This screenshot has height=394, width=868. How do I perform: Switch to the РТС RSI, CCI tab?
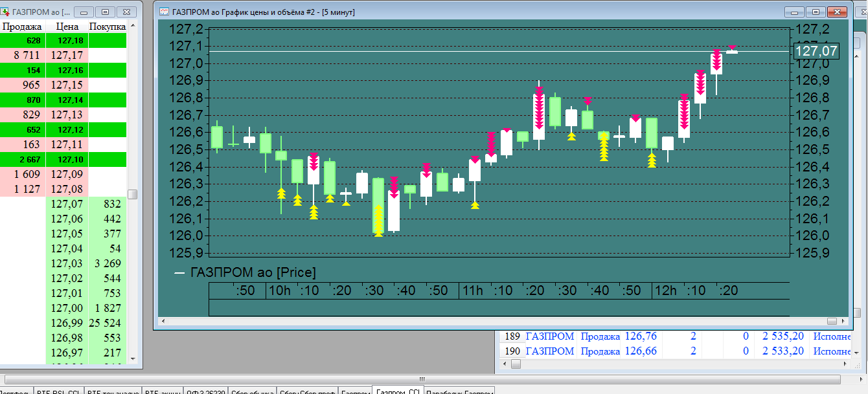(x=58, y=391)
